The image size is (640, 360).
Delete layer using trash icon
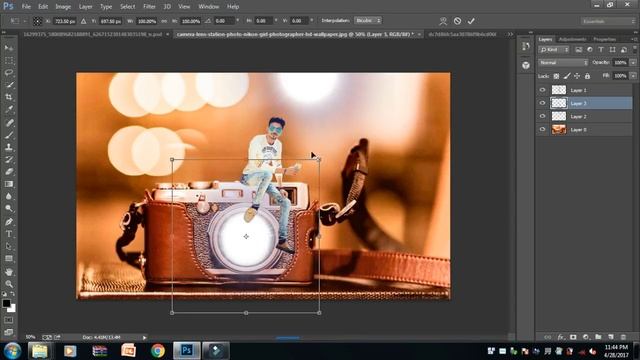[x=623, y=337]
